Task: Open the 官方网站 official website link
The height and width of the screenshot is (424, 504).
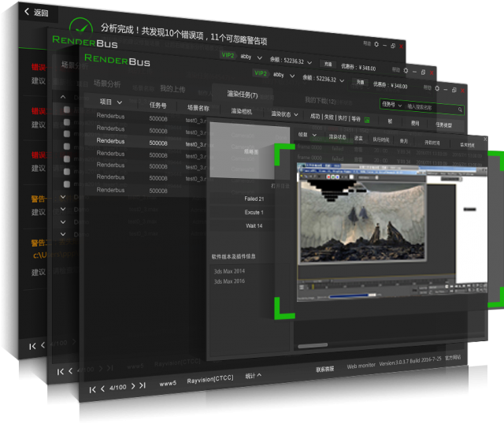Action: click(x=453, y=358)
